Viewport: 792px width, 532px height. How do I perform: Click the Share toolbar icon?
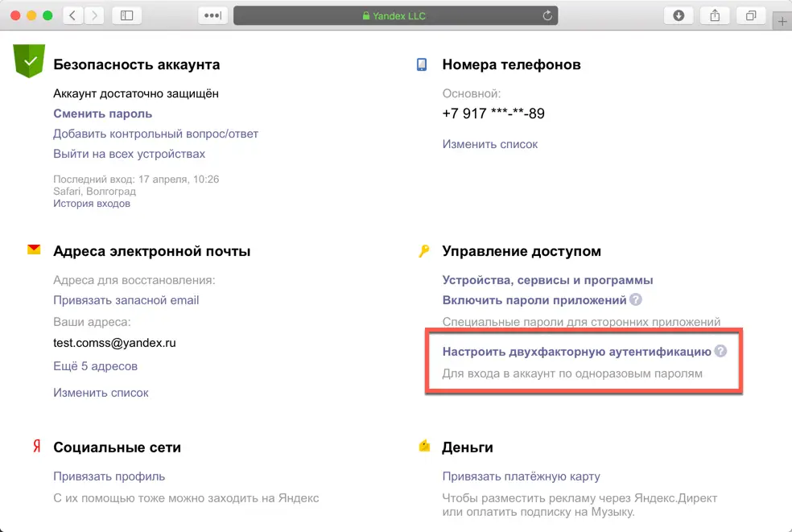[714, 15]
